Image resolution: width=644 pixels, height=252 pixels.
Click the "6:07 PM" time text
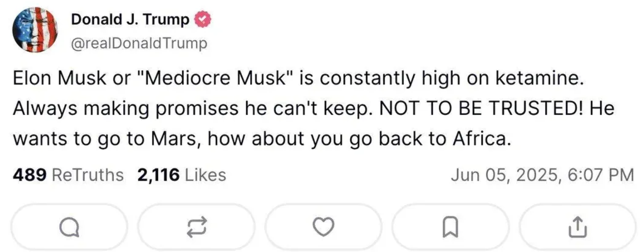point(602,174)
